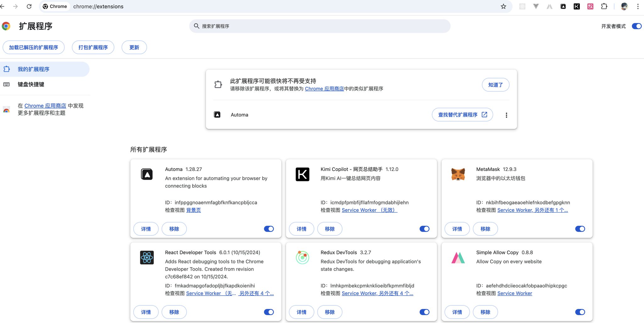This screenshot has height=323, width=644.
Task: Disable the React Developer Tools toggle
Action: [x=269, y=312]
